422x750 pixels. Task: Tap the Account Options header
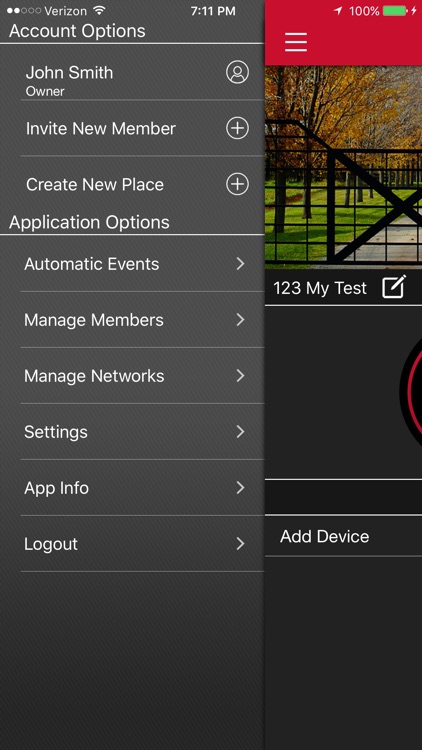click(77, 31)
